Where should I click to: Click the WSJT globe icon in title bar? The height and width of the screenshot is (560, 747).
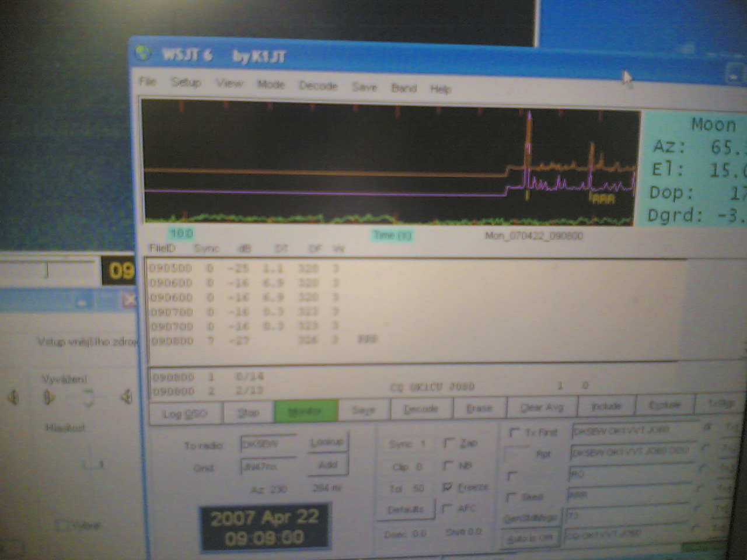pos(144,53)
